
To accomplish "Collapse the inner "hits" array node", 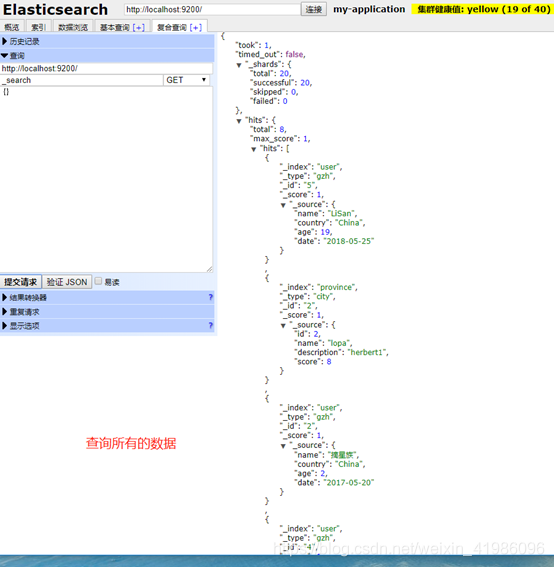I will [253, 149].
